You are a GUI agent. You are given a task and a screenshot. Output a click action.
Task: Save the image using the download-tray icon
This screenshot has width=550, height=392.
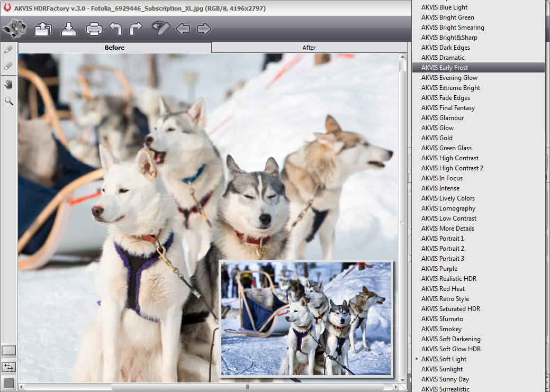coord(69,29)
